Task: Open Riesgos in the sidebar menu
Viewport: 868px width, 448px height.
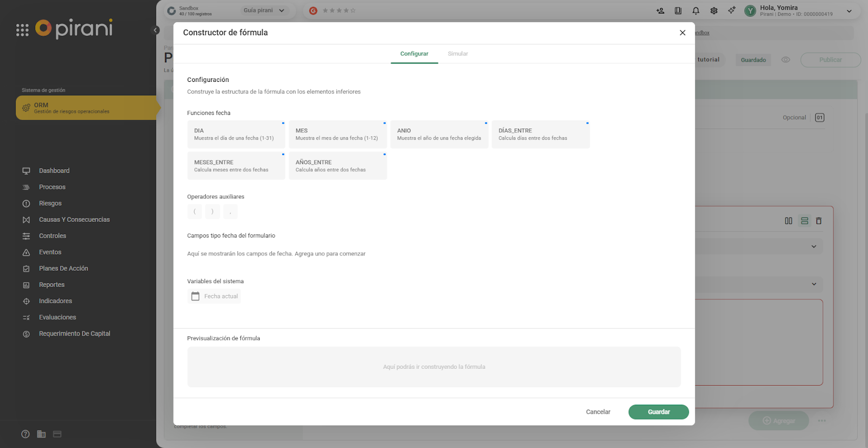Action: tap(50, 203)
